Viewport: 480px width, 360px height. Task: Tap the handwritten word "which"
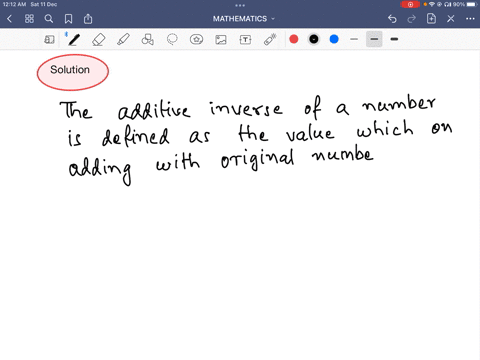(x=385, y=128)
